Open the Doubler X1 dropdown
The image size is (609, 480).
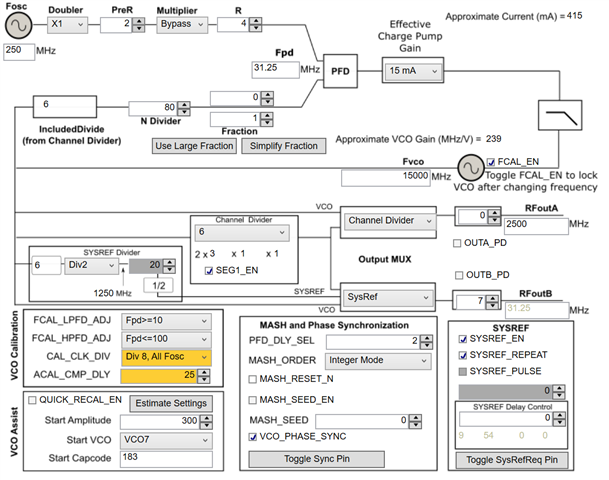coord(68,24)
